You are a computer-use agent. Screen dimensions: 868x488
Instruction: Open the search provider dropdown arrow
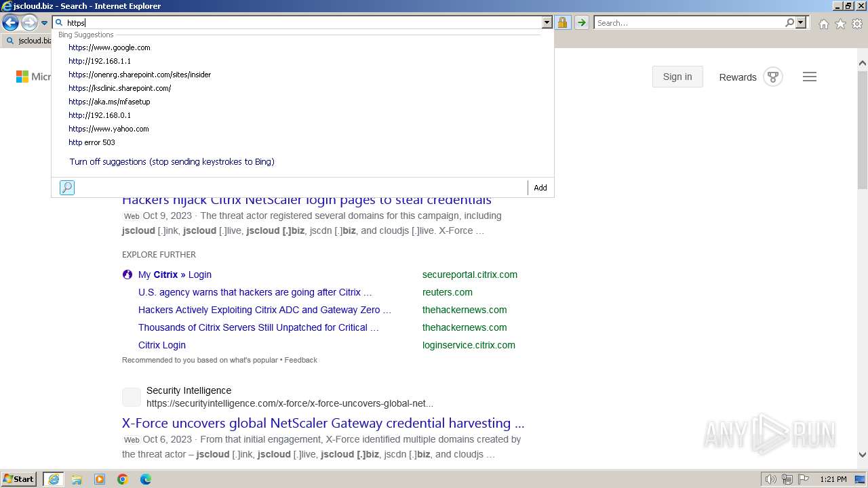click(801, 22)
